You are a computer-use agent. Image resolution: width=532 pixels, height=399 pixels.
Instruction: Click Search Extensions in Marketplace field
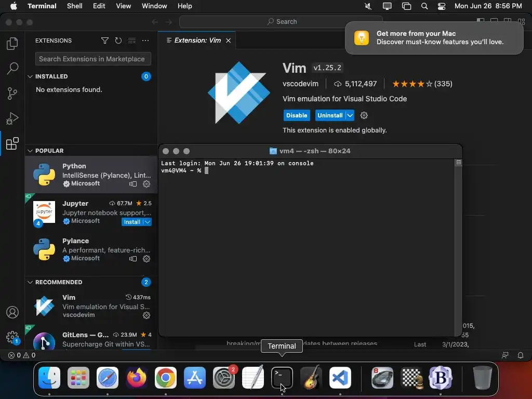click(x=93, y=59)
